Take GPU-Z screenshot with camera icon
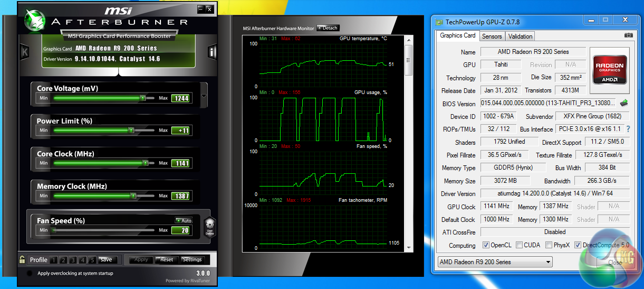644x289 pixels. [628, 35]
